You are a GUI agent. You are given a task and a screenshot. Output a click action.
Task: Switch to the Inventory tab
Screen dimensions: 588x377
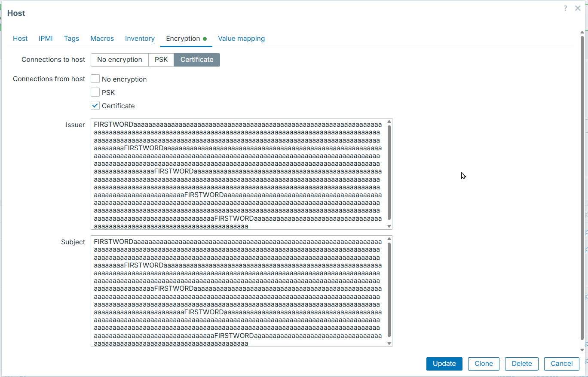point(140,39)
